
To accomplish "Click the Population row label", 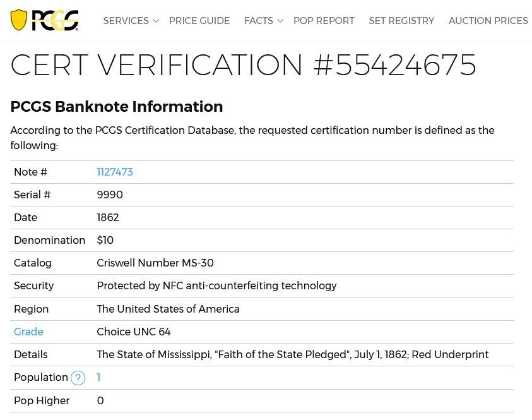I will click(x=41, y=378).
